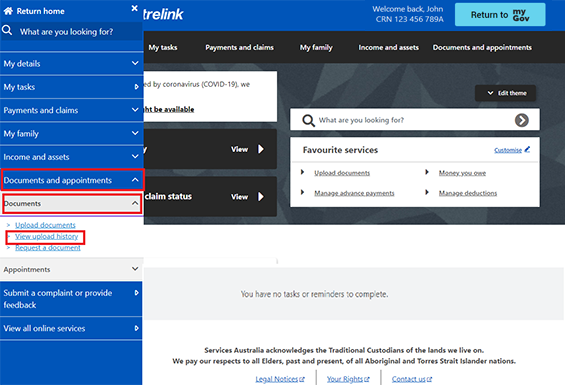Click external link icon next to Contact us
Viewport: 565px width, 385px height.
click(x=429, y=379)
